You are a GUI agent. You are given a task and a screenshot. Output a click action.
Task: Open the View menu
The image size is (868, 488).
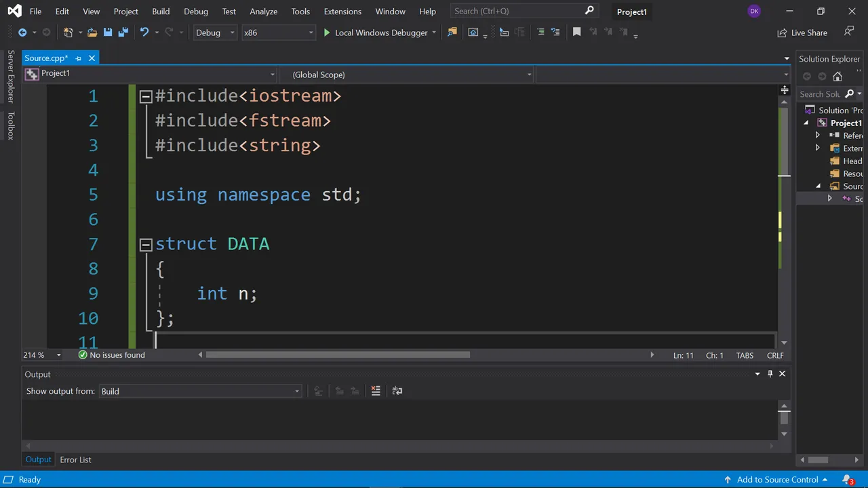[92, 12]
